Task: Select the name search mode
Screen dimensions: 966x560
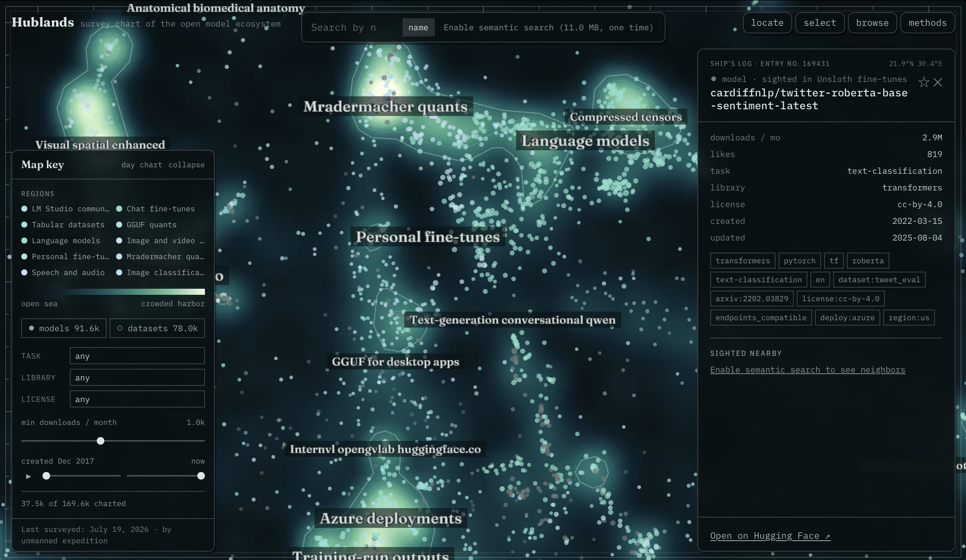Action: (x=418, y=27)
